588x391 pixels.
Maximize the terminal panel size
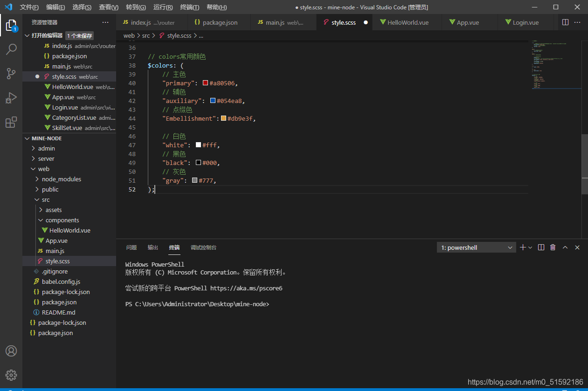565,247
